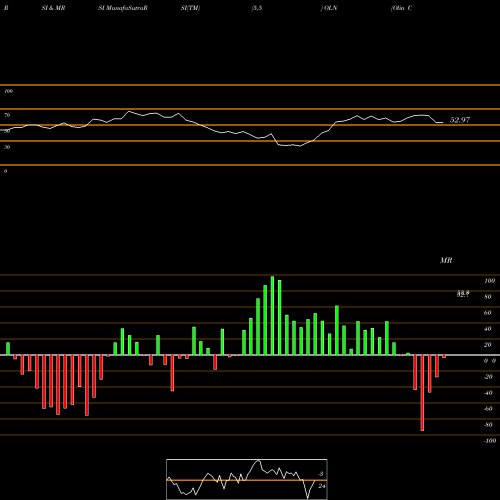The height and width of the screenshot is (500, 500).
Task: Click the "70" label on RSI axis
Action: pyautogui.click(x=7, y=115)
